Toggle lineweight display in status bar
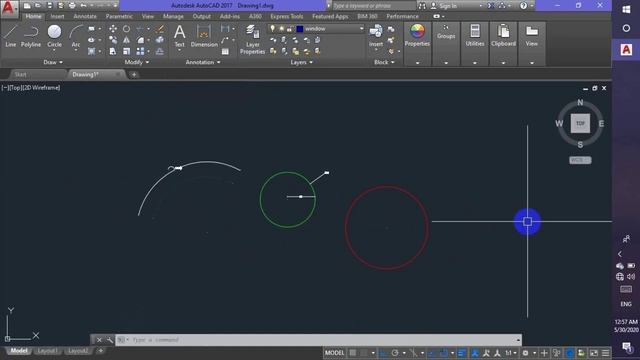640x360 pixels. pyautogui.click(x=462, y=353)
